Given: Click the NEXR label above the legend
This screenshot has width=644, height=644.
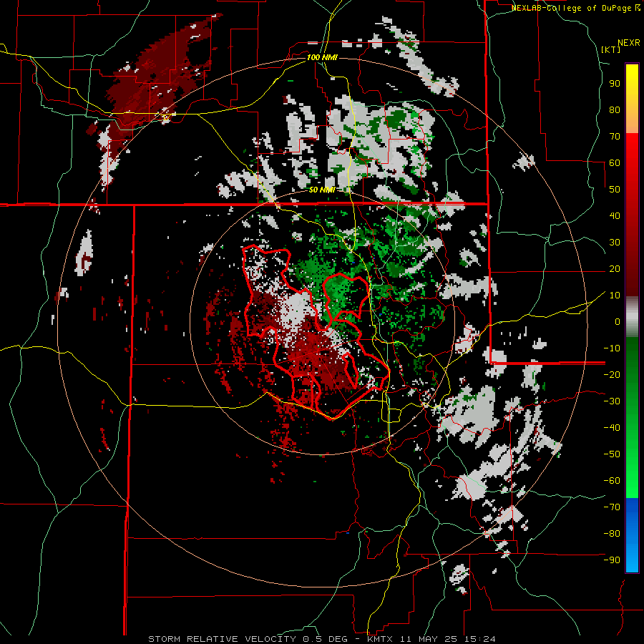Looking at the screenshot, I should click(628, 43).
